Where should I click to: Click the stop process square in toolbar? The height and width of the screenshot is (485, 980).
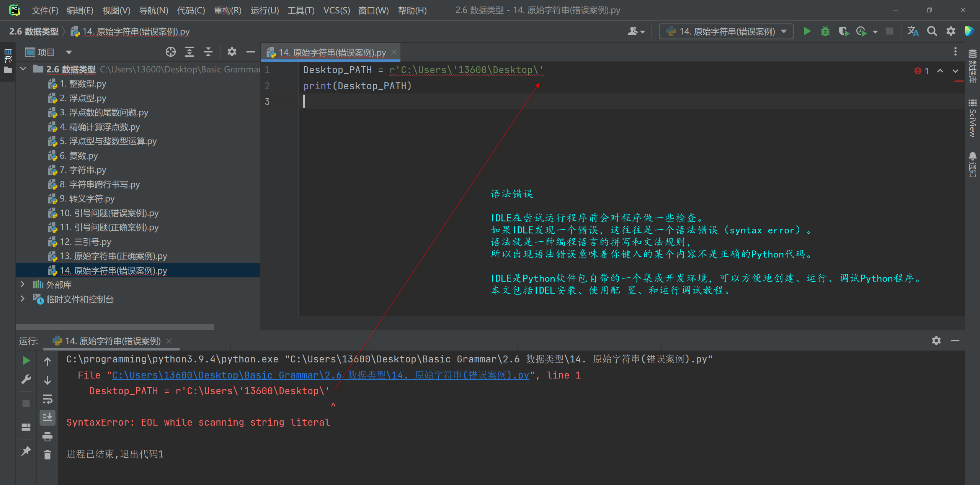tap(890, 31)
